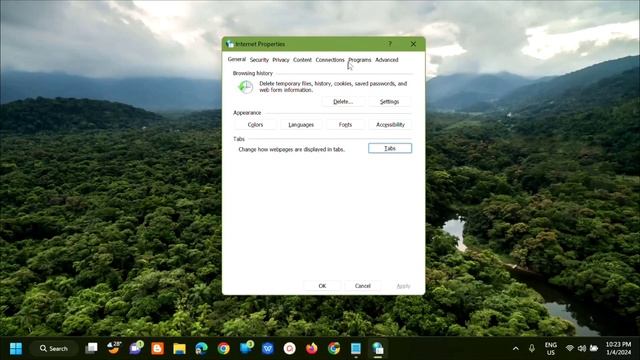Open Task View from the taskbar
Viewport: 640px width, 360px height.
pyautogui.click(x=91, y=348)
